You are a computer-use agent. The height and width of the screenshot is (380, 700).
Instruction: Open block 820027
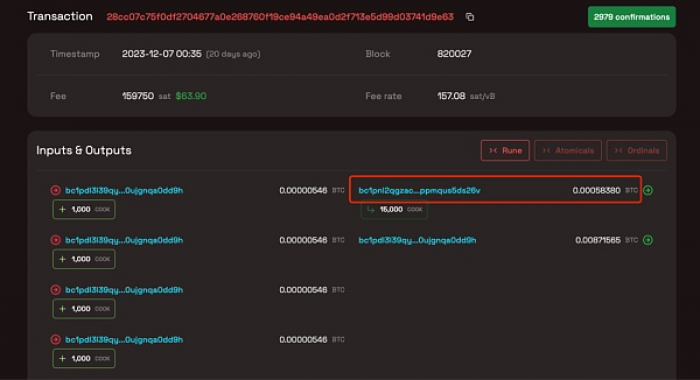click(454, 54)
